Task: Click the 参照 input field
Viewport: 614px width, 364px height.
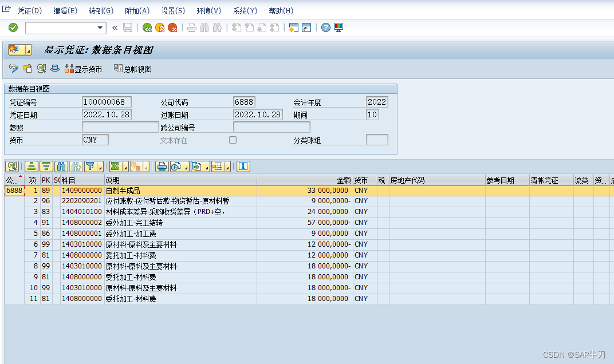Action: [x=120, y=127]
